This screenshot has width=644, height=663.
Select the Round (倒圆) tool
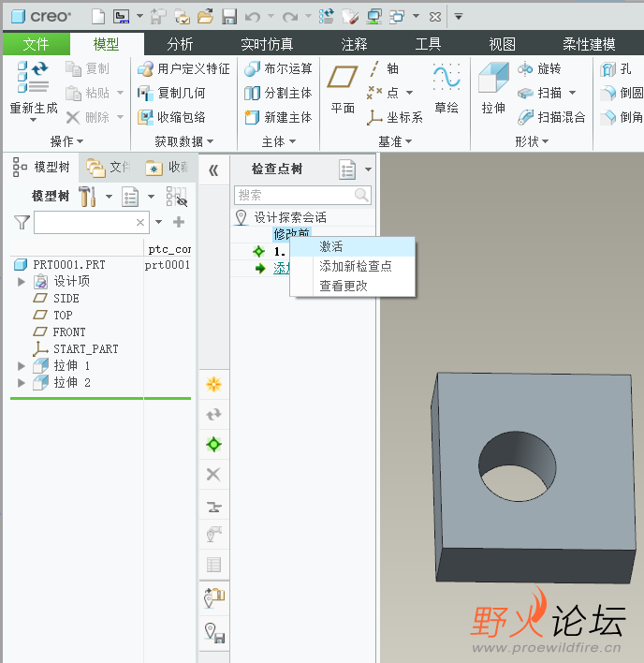622,93
